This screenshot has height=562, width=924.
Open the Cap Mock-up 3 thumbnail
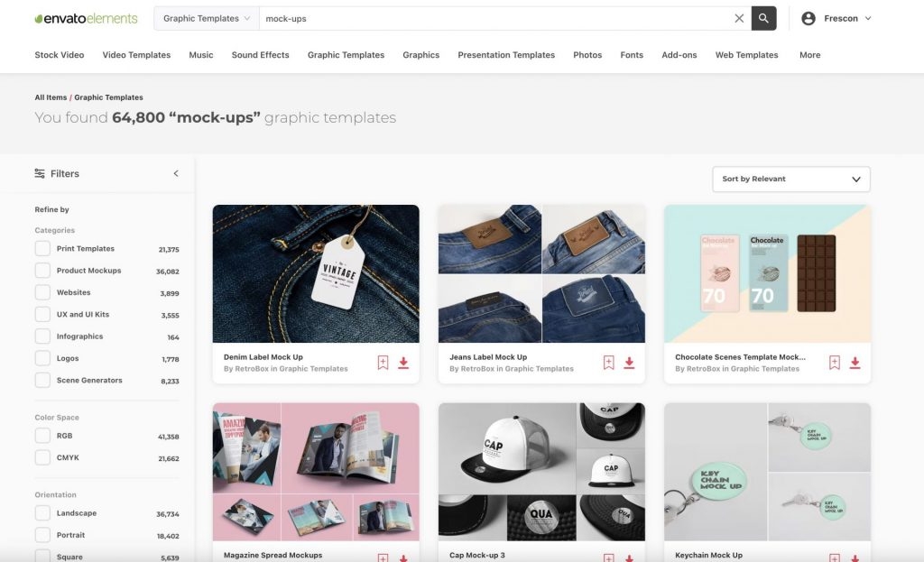coord(541,472)
